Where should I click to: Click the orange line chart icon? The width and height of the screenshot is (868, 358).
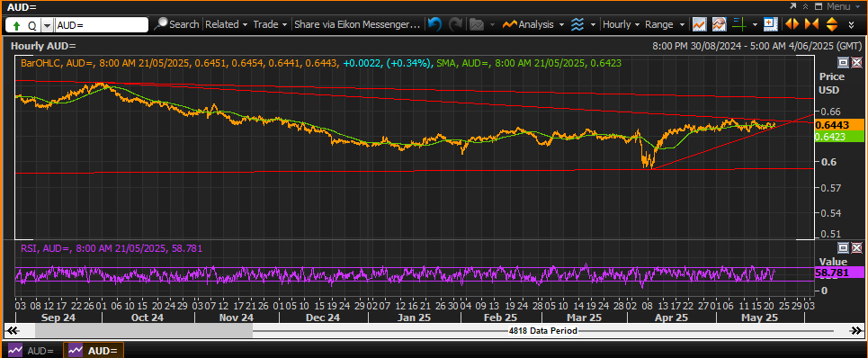point(699,24)
